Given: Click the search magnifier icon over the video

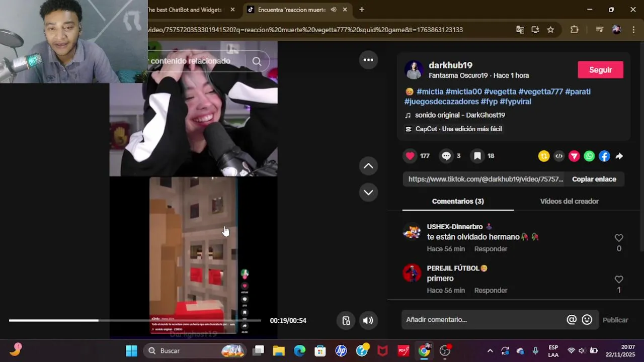Looking at the screenshot, I should click(x=257, y=61).
